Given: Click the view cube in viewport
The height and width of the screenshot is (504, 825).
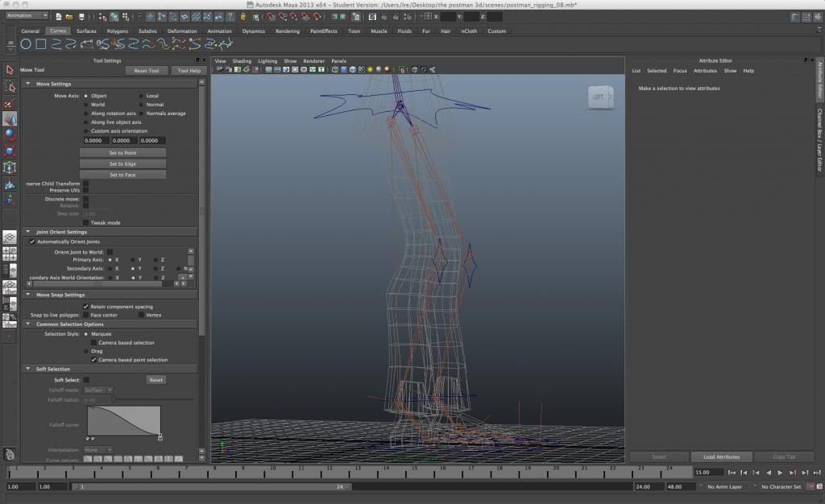Looking at the screenshot, I should [x=600, y=97].
